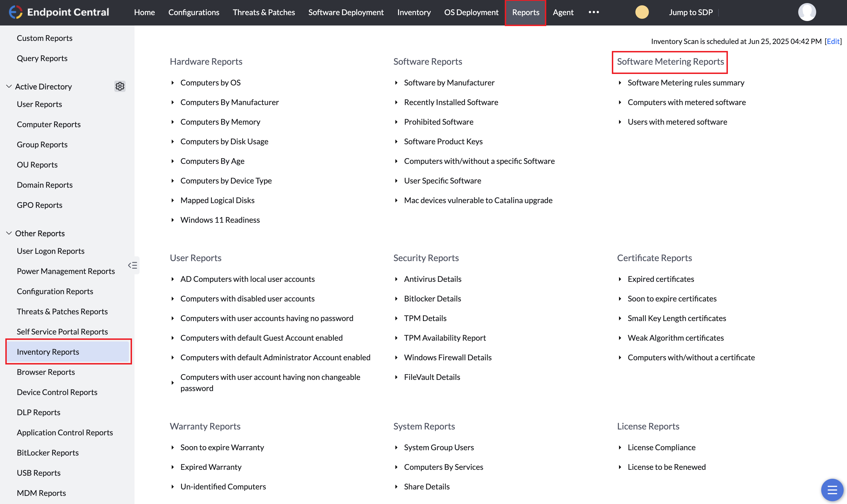The height and width of the screenshot is (504, 847).
Task: Collapse the Active Directory section
Action: 9,86
